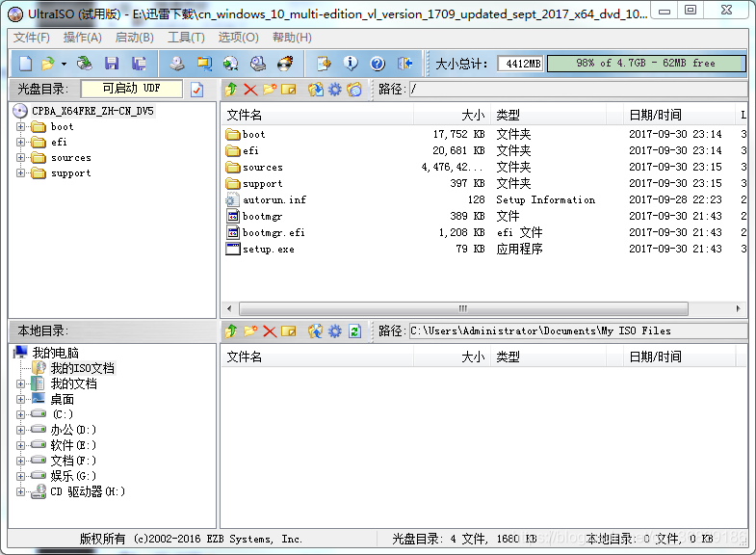Expand 桌面 in local tree
Screen dimensions: 756x555
click(20, 399)
